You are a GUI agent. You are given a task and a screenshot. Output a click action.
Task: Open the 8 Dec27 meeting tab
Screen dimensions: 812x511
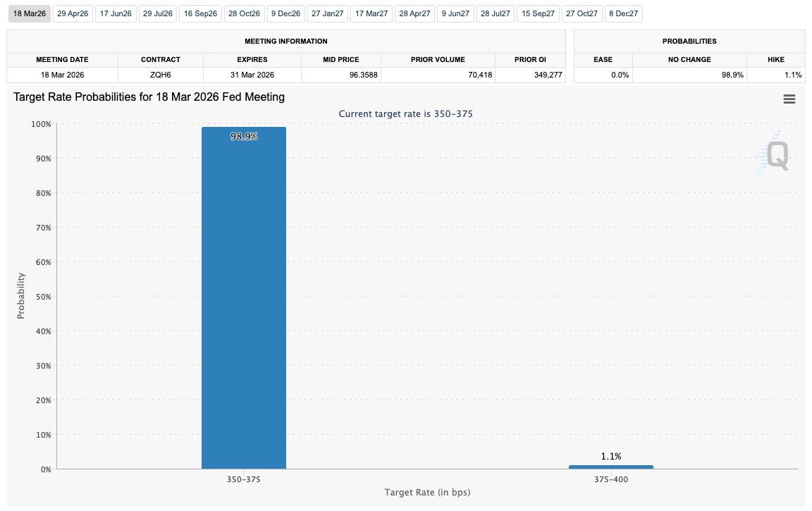click(x=623, y=13)
